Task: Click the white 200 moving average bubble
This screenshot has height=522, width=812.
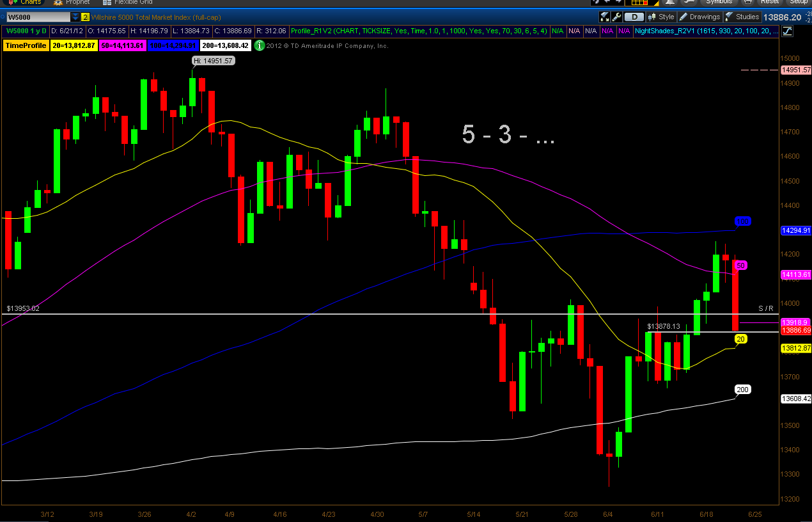Action: (x=743, y=390)
